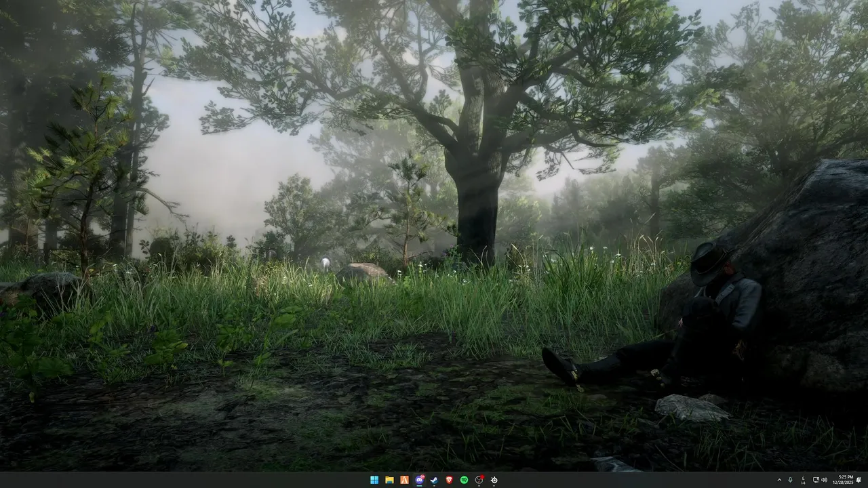This screenshot has width=868, height=488.
Task: Open File Explorer from the taskbar
Action: coord(389,480)
